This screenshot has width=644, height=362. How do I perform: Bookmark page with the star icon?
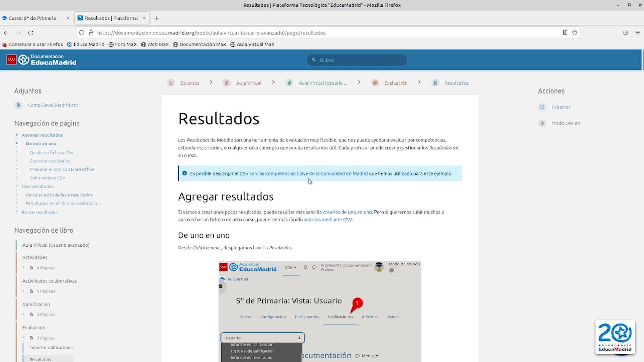pyautogui.click(x=575, y=33)
